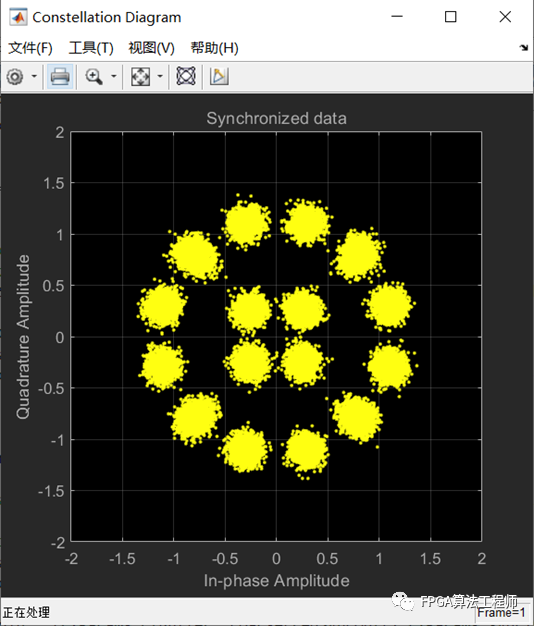This screenshot has width=534, height=626.
Task: Minimize the Constellation Diagram window
Action: click(x=397, y=17)
